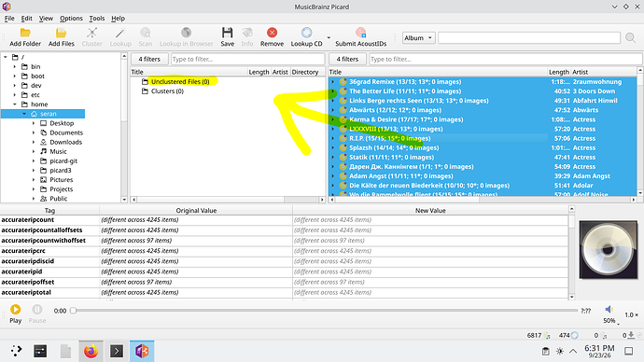644x362 pixels.
Task: Click the main search input field
Action: coord(529,37)
